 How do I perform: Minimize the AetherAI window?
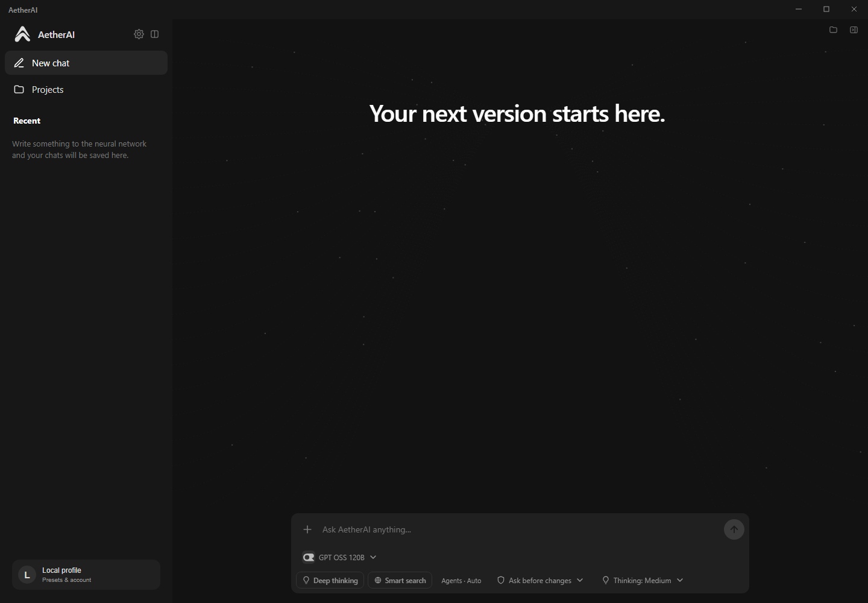799,9
